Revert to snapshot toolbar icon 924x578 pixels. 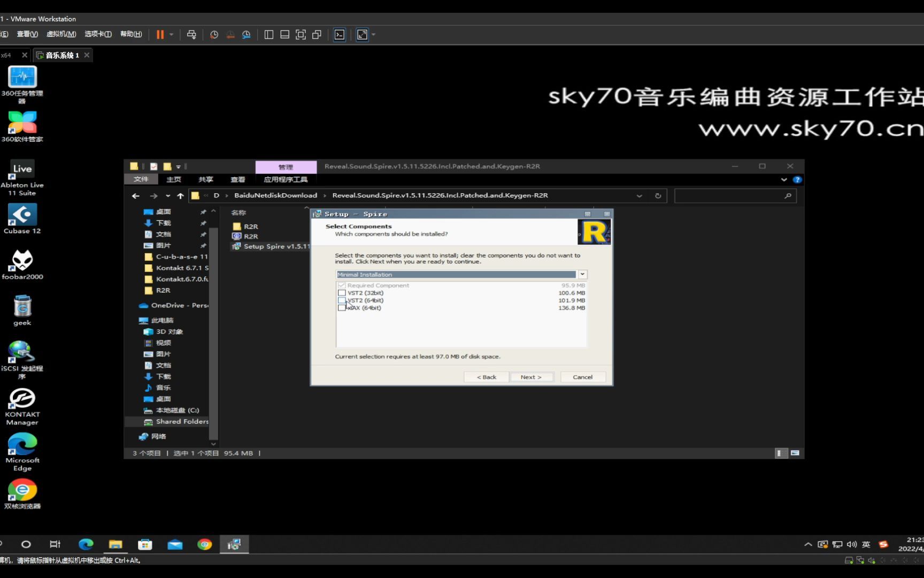tap(230, 34)
